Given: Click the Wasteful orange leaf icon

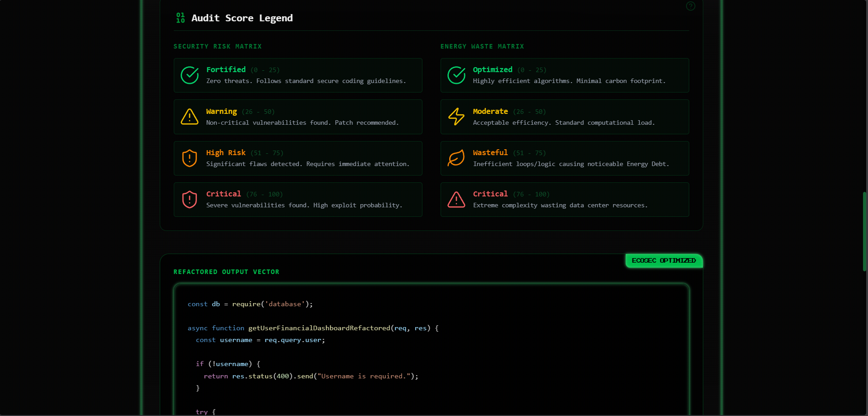Looking at the screenshot, I should point(456,158).
